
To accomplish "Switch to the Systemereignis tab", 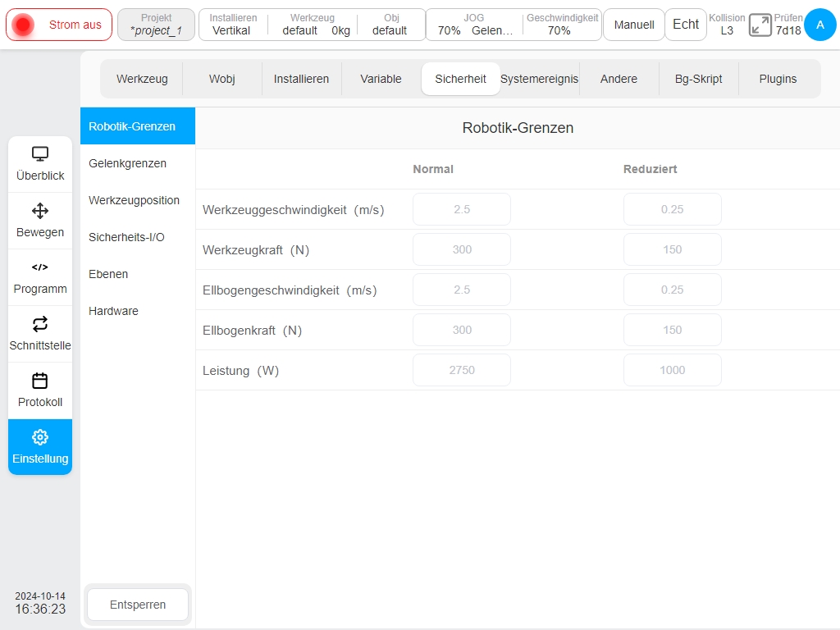I will point(540,79).
